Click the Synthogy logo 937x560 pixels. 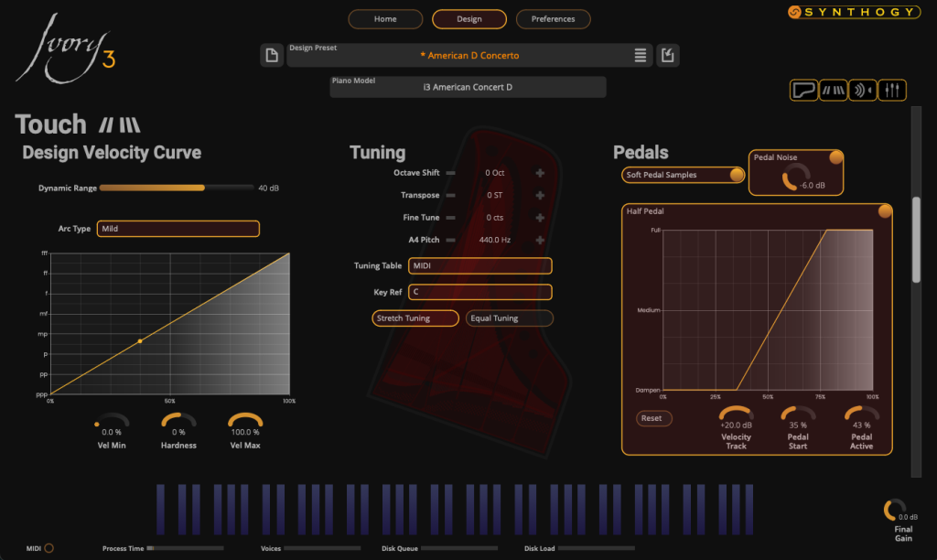854,12
